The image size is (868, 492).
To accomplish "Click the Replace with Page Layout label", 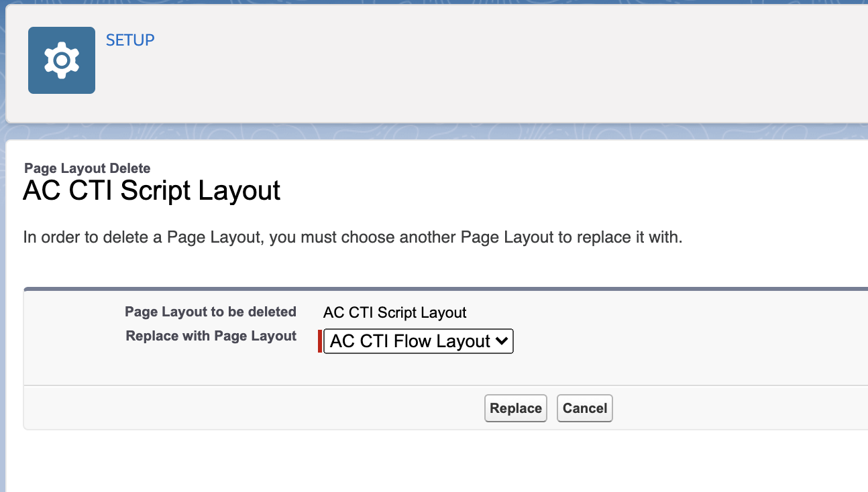I will (x=211, y=336).
